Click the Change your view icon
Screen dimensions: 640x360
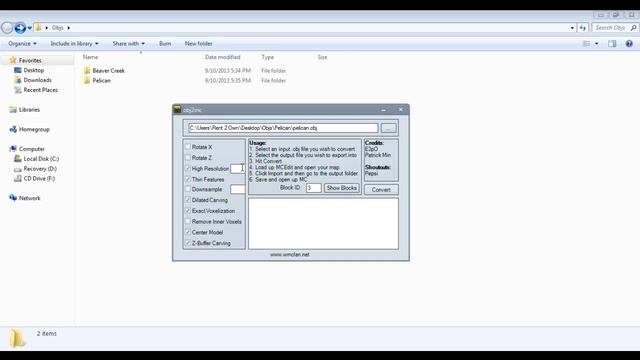pyautogui.click(x=587, y=44)
